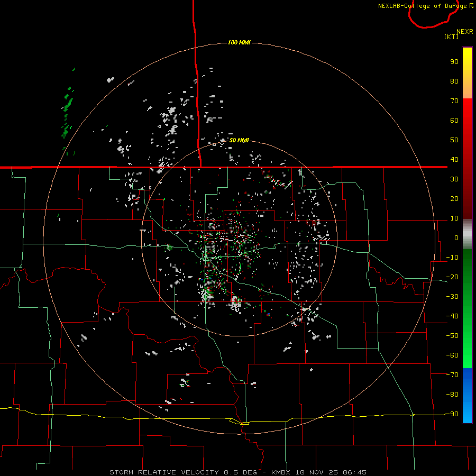Click the KMBX station identifier in footer
476x476 pixels.
coord(281,472)
